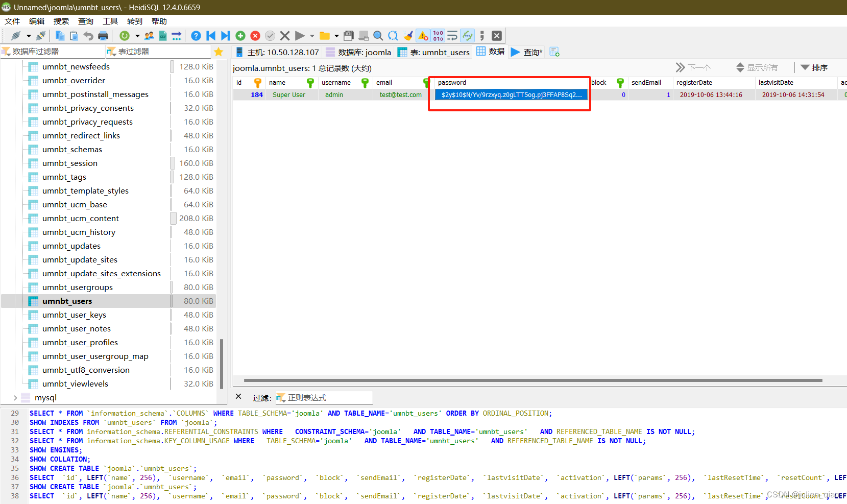Click the dark close X toolbar icon
Screen dimensions: 847x504
coord(497,36)
